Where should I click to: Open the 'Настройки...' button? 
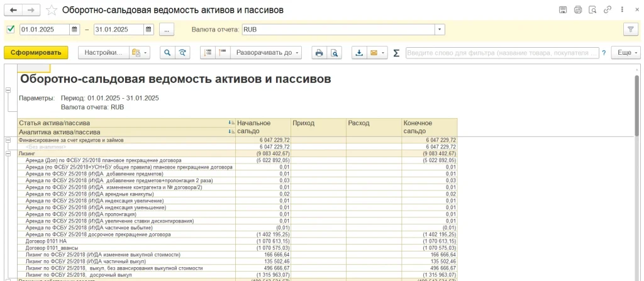(104, 53)
